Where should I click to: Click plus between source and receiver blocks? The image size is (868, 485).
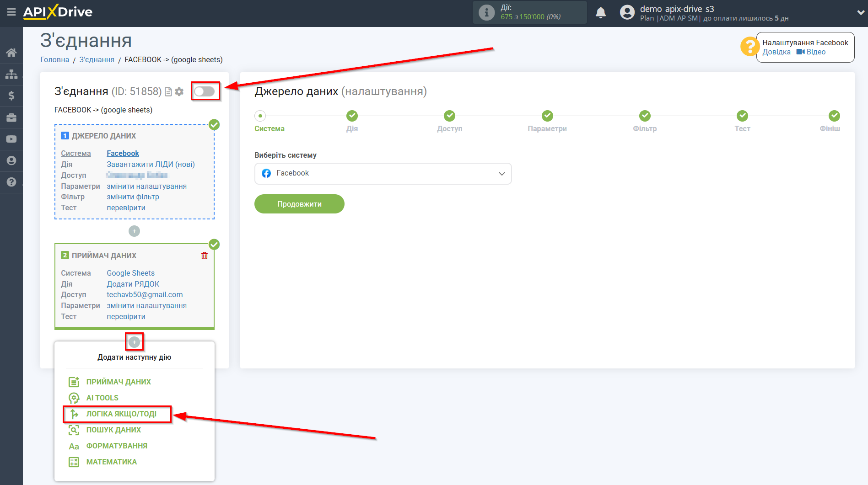point(134,231)
